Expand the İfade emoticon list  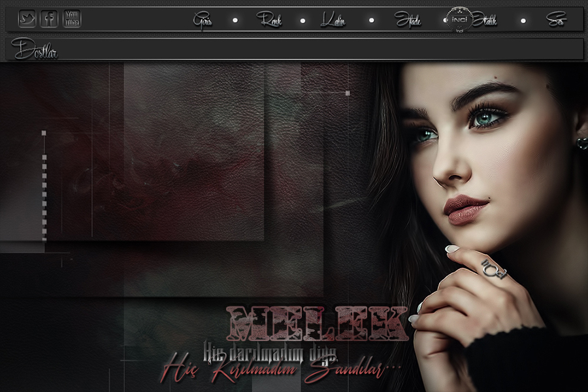(407, 20)
